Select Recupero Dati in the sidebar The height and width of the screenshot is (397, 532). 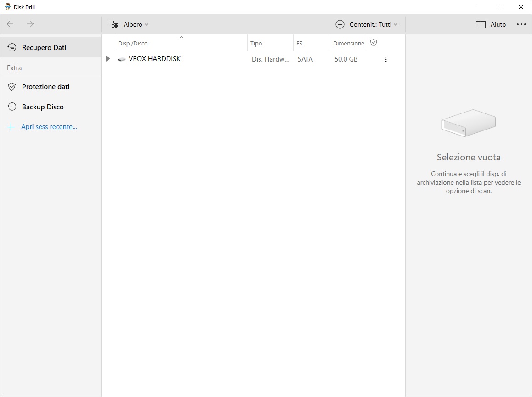[x=51, y=47]
